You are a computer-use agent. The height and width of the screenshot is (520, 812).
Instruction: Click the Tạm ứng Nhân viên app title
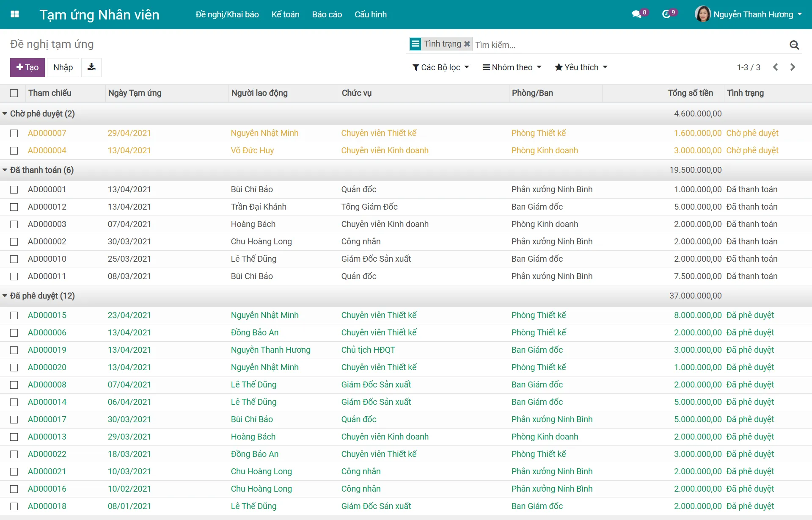pos(99,15)
